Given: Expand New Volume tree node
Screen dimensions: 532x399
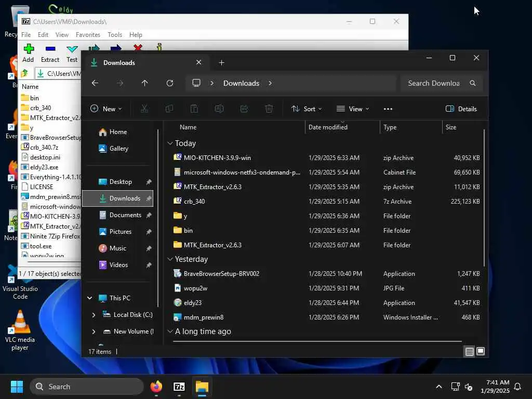Looking at the screenshot, I should click(x=94, y=331).
